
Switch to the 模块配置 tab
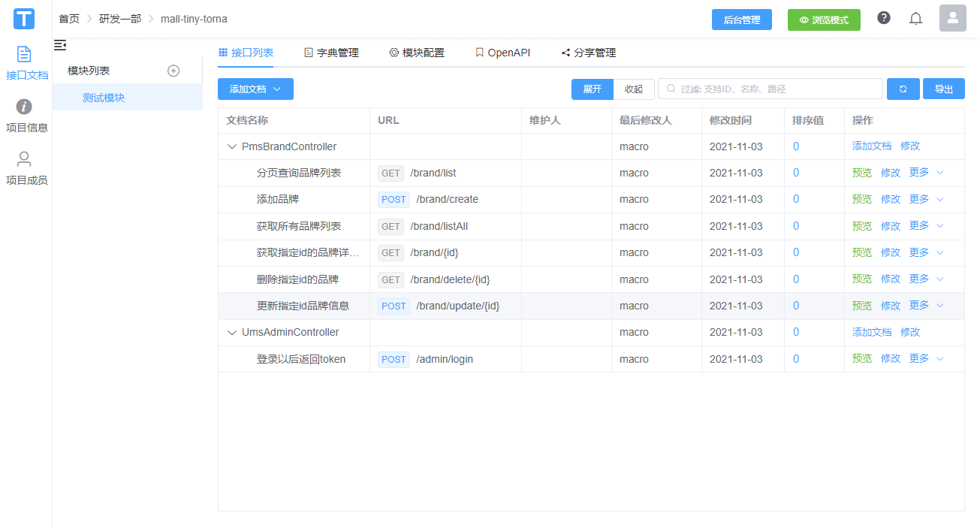click(417, 53)
